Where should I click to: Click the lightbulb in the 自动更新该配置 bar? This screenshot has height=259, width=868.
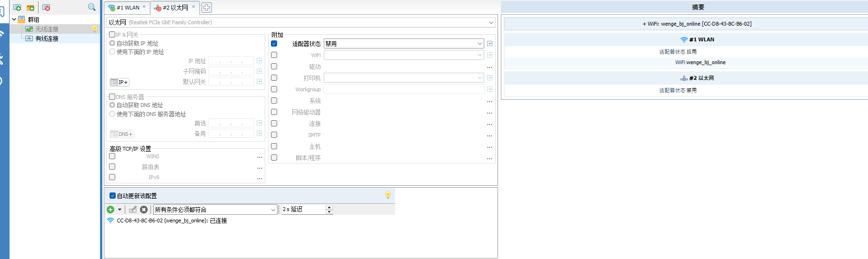coord(388,195)
